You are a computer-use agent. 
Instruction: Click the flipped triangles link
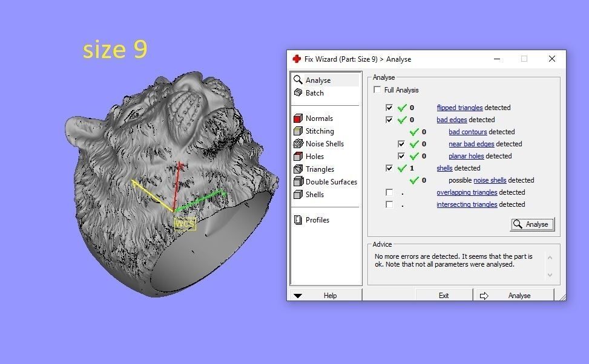click(459, 108)
